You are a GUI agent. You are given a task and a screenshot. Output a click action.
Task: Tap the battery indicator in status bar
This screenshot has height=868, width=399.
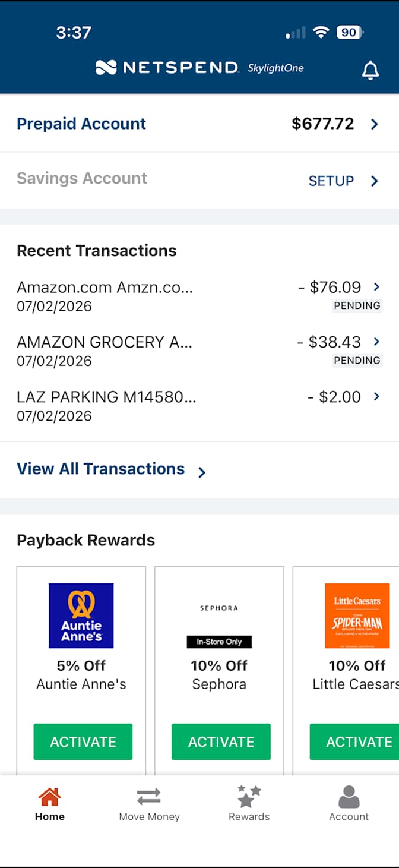[350, 33]
